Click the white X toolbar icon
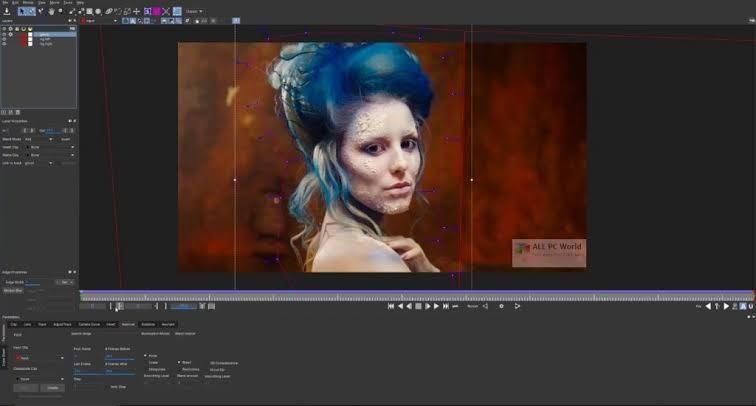This screenshot has height=406, width=756. click(x=166, y=11)
